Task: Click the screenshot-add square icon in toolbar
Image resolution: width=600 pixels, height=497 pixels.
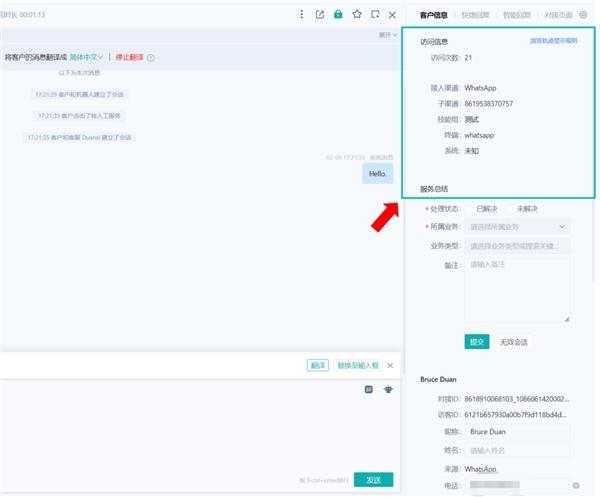Action: [375, 15]
